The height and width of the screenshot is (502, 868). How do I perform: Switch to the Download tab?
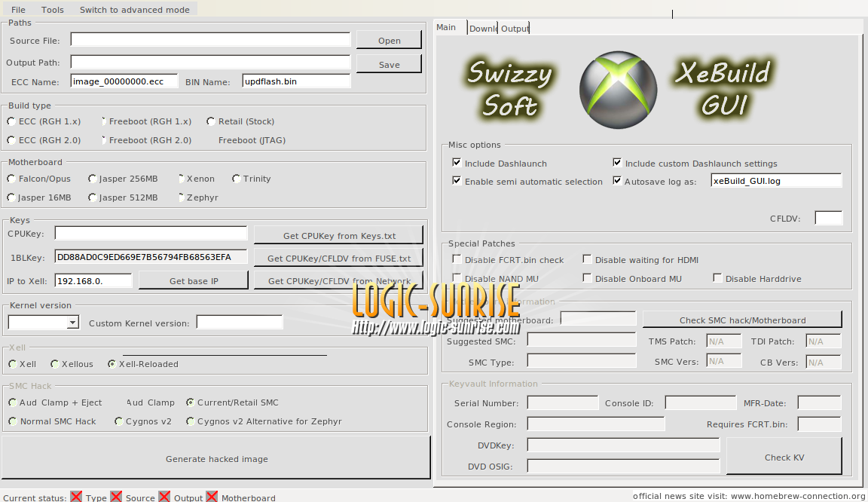[x=483, y=28]
